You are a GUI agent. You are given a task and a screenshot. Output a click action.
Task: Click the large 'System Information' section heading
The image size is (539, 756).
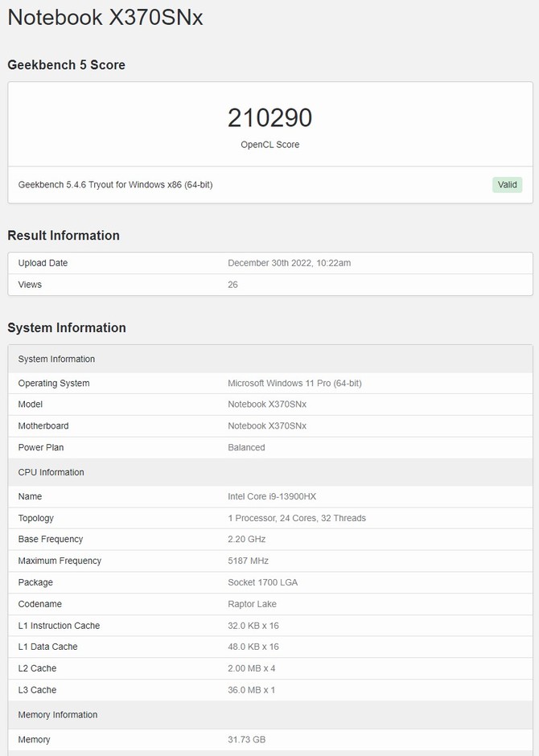coord(67,328)
